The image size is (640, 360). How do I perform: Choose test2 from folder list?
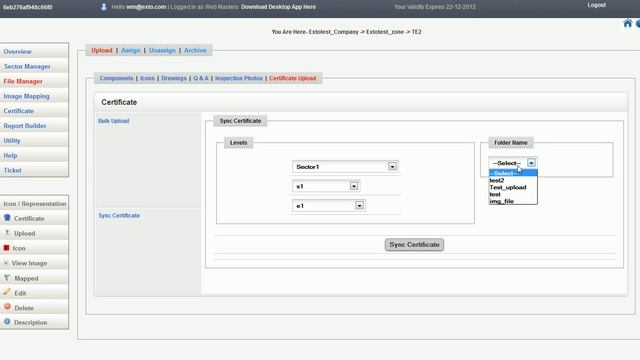tap(513, 180)
